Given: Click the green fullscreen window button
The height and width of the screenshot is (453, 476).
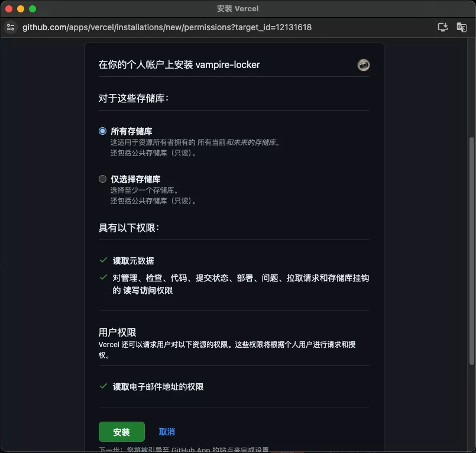Looking at the screenshot, I should [33, 9].
